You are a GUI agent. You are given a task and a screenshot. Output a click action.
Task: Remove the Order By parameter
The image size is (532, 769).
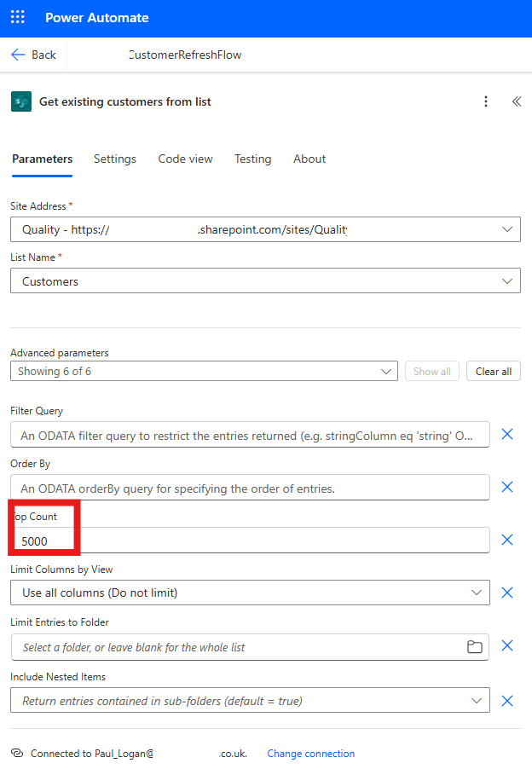point(507,487)
